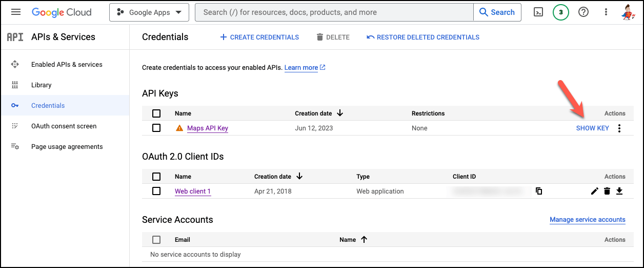Sort OAuth clients by Creation date arrow
The image size is (644, 268).
[299, 176]
